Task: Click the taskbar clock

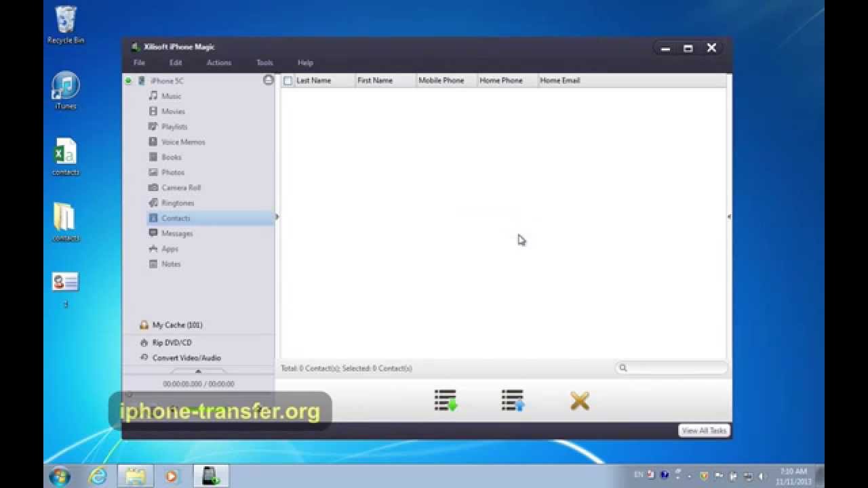Action: pos(793,476)
